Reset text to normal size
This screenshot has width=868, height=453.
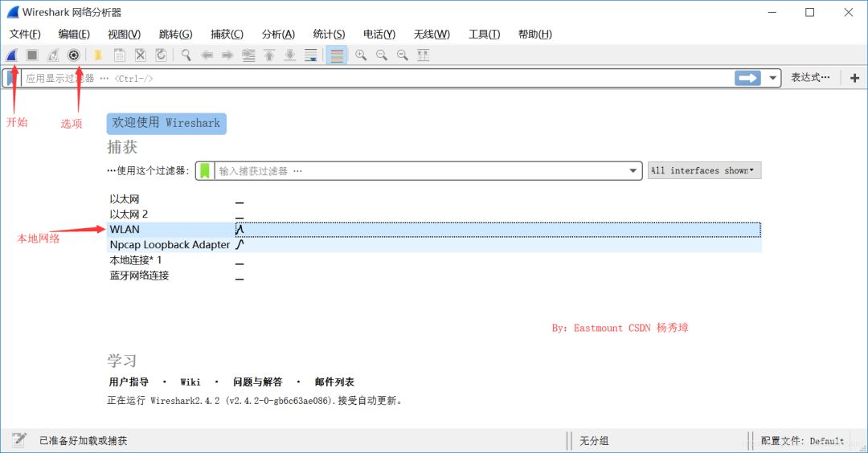tap(403, 55)
